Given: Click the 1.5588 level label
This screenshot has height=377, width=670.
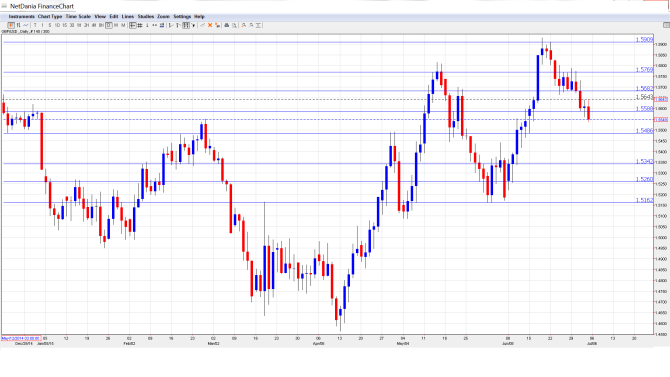Looking at the screenshot, I should 644,109.
